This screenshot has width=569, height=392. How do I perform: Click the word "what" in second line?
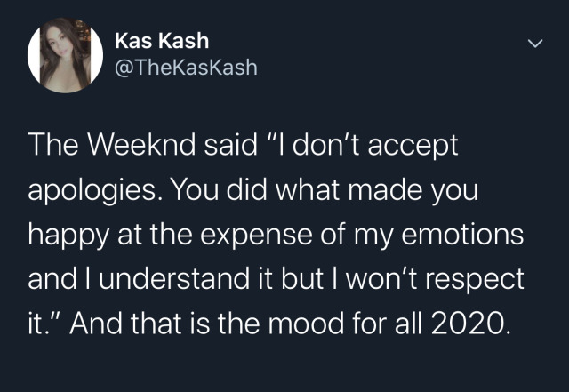tap(308, 189)
